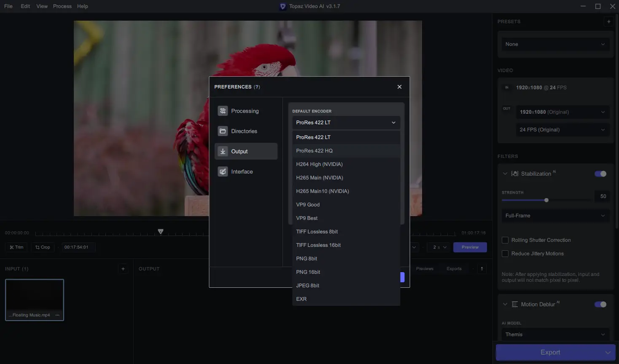Select the Output preferences tab
Image resolution: width=619 pixels, height=364 pixels.
point(246,151)
